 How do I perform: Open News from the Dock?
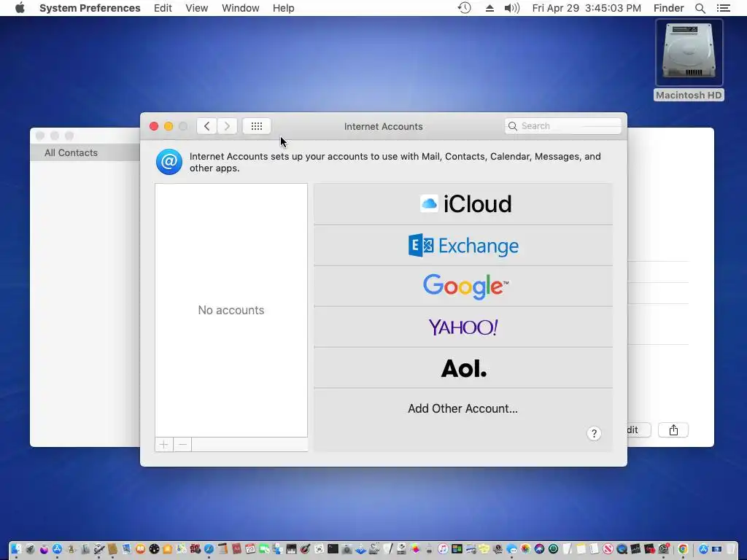(x=608, y=549)
